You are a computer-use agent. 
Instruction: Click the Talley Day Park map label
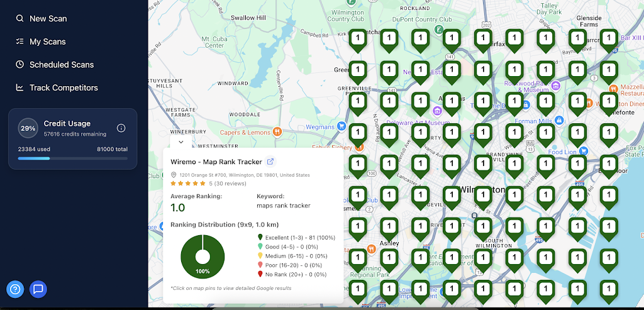coord(548,9)
